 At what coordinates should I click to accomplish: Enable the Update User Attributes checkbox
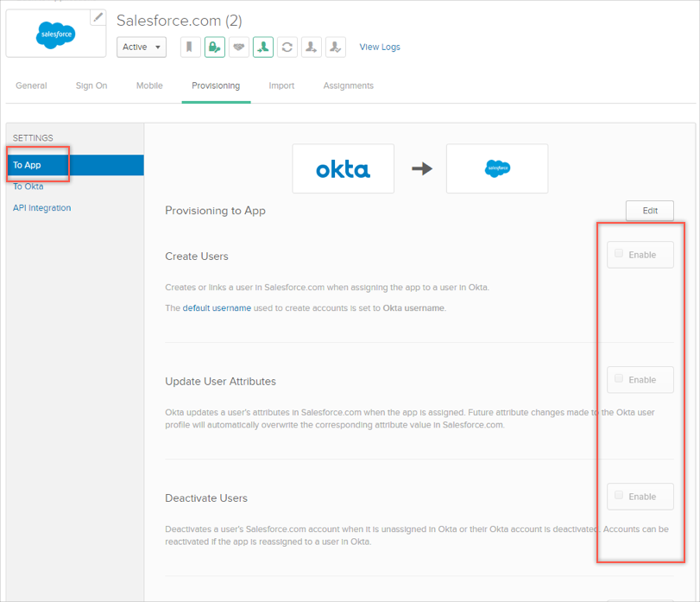click(619, 379)
